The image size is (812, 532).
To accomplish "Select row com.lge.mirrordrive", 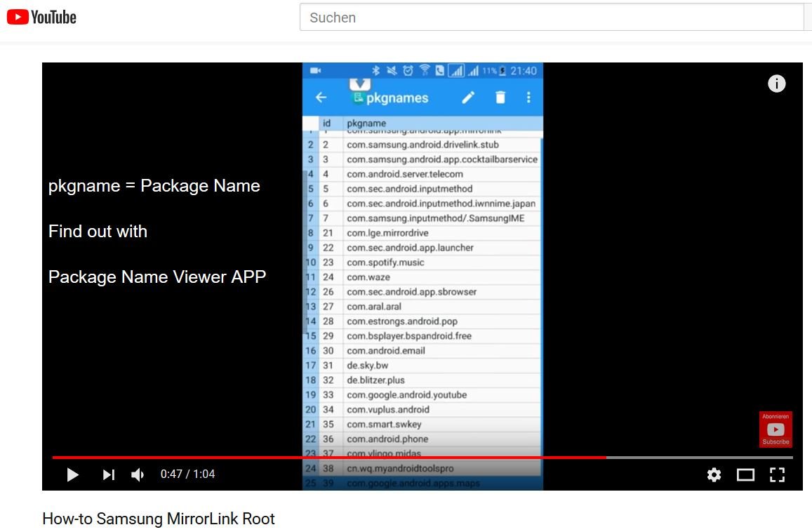I will pyautogui.click(x=422, y=233).
